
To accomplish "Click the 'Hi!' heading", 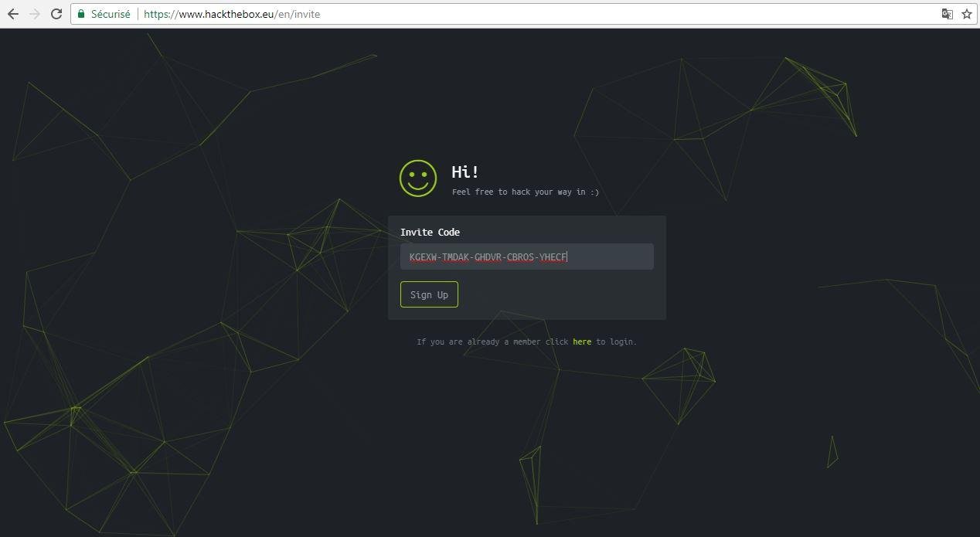I will tap(465, 172).
